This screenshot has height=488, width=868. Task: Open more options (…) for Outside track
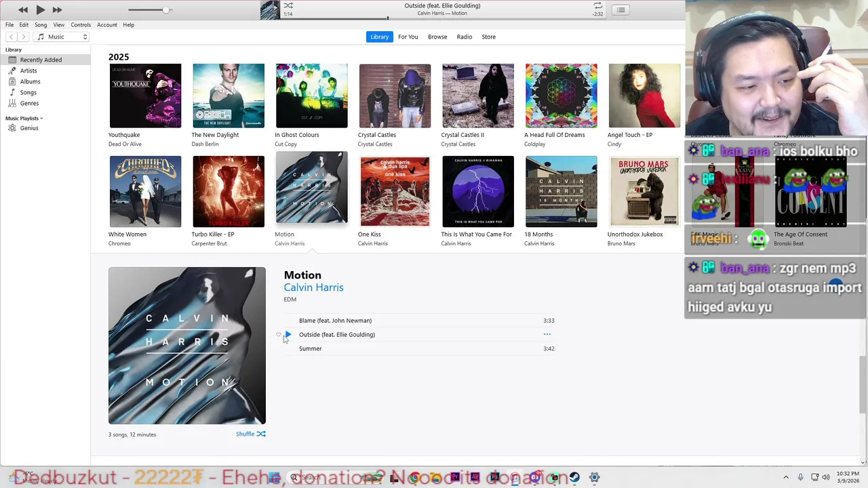click(x=547, y=334)
